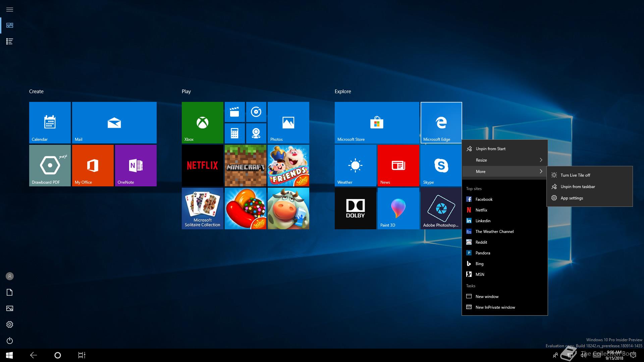The width and height of the screenshot is (644, 362).
Task: Open the Dolby tile
Action: tap(355, 208)
